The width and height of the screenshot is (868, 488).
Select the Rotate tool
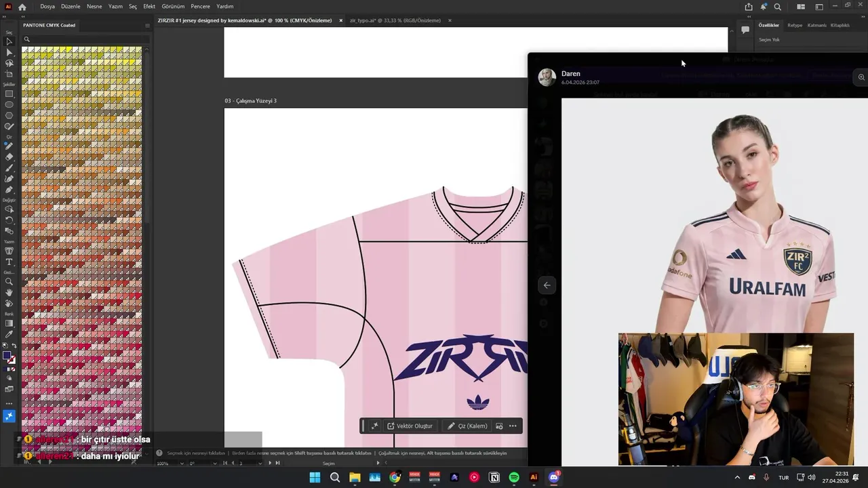coord(9,220)
